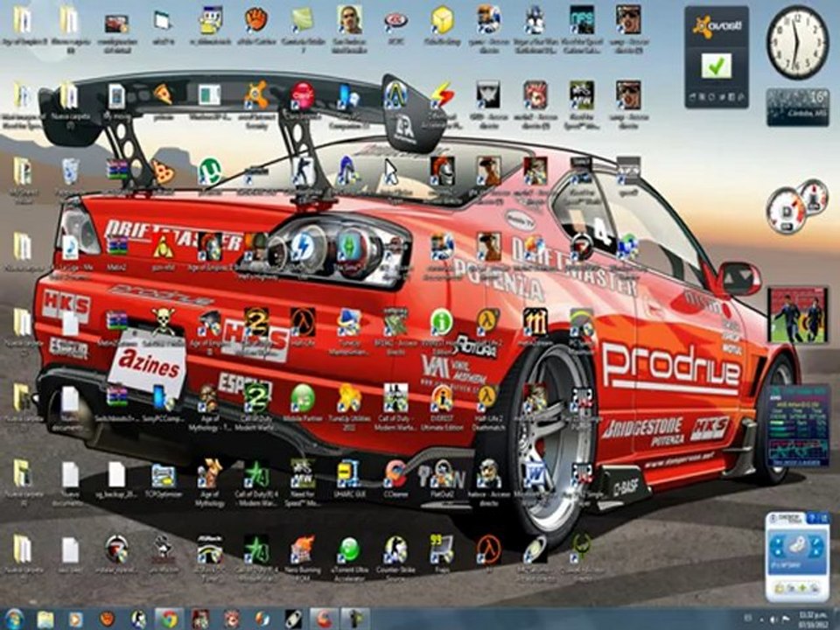840x630 pixels.
Task: Launch the Fraps desktop shortcut
Action: [442, 549]
